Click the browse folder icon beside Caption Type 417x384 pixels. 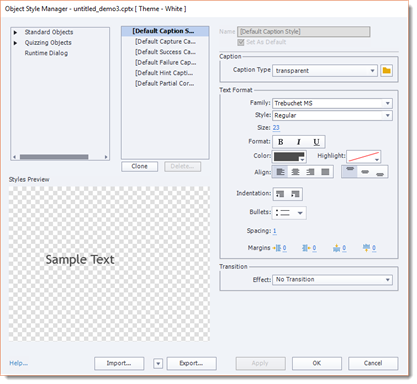pos(387,71)
